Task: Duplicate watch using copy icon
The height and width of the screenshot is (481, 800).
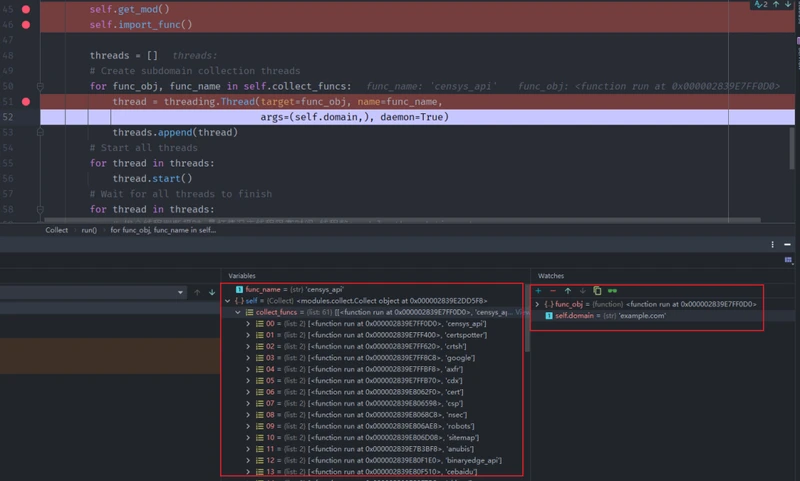Action: 597,291
